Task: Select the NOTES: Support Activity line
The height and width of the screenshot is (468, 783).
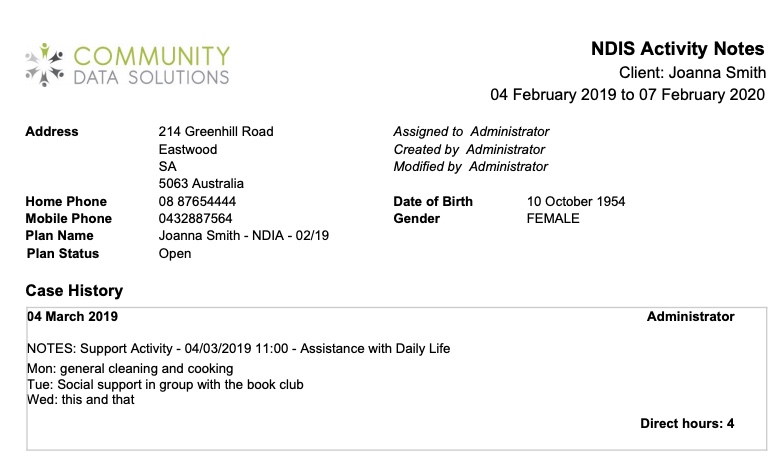Action: 238,348
